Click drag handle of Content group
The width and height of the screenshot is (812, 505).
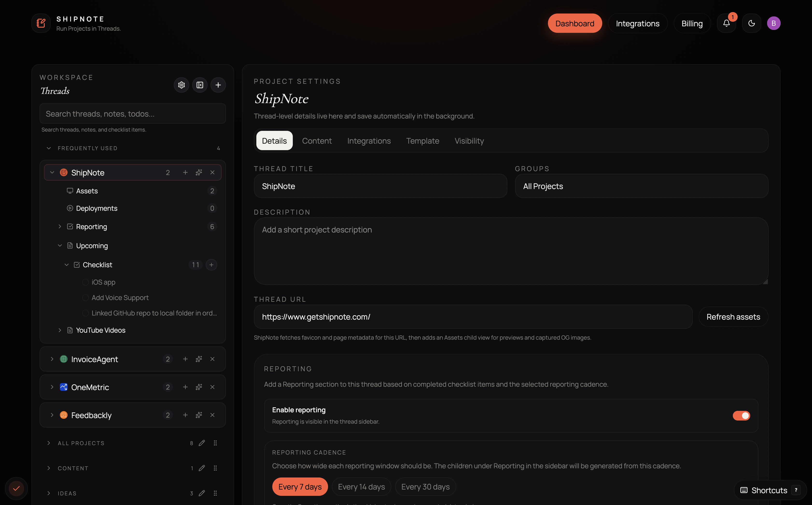[x=215, y=468]
